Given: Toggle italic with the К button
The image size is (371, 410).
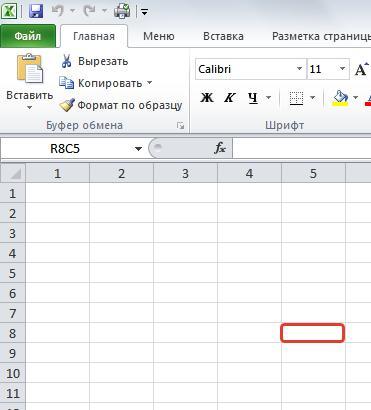Looking at the screenshot, I should [x=229, y=98].
